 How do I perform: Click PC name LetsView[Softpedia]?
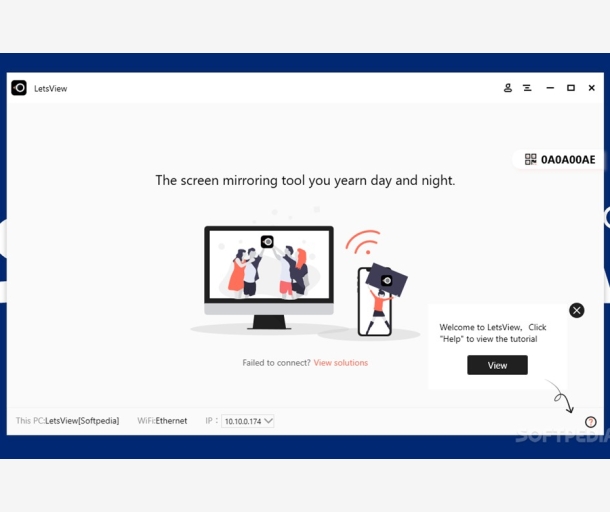[x=82, y=421]
